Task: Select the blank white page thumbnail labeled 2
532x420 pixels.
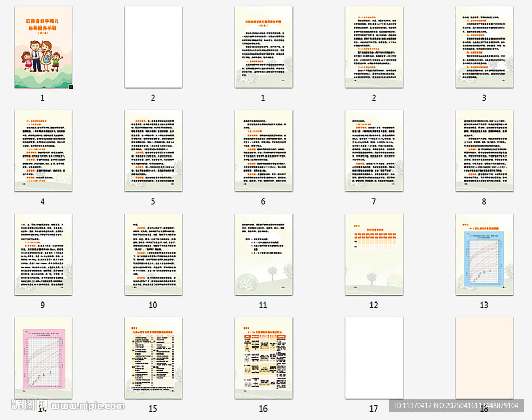Action: tap(153, 47)
